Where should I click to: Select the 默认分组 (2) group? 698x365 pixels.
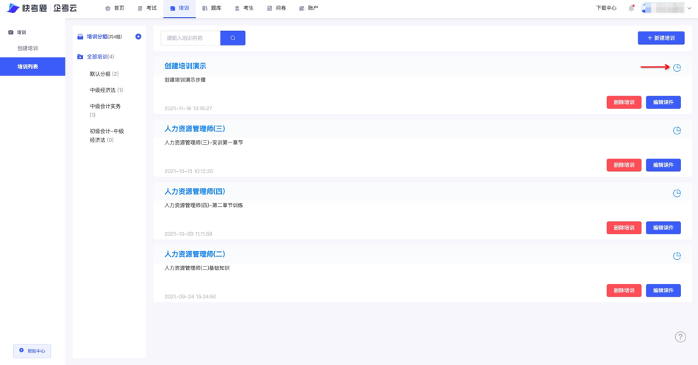pos(104,74)
